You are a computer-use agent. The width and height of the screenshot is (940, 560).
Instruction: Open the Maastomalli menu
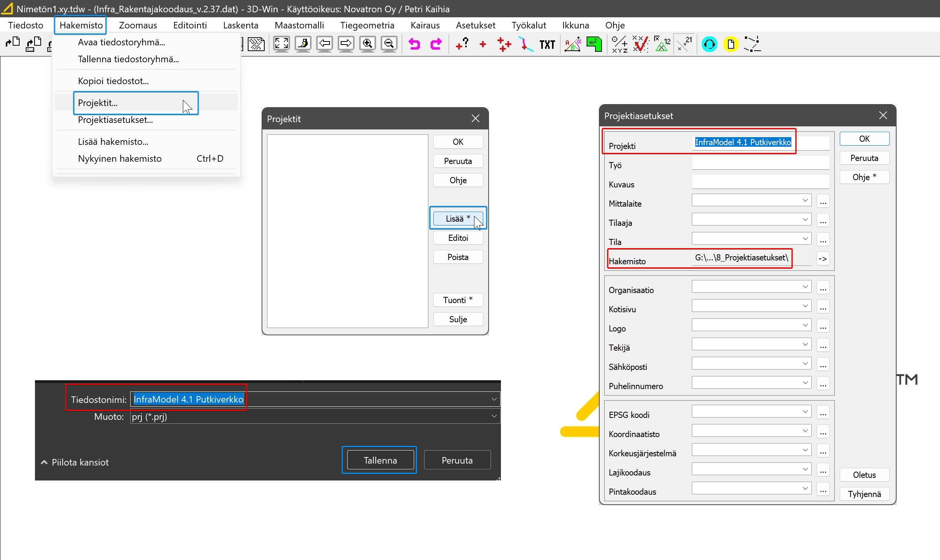[x=299, y=25]
